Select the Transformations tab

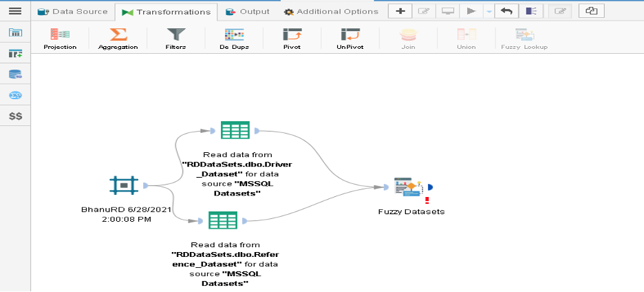coord(166,12)
